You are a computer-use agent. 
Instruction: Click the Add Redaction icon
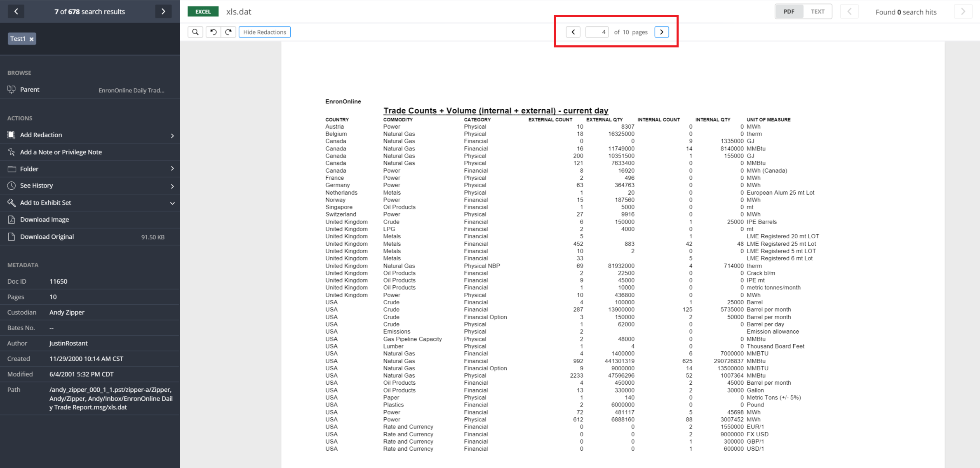coord(12,135)
